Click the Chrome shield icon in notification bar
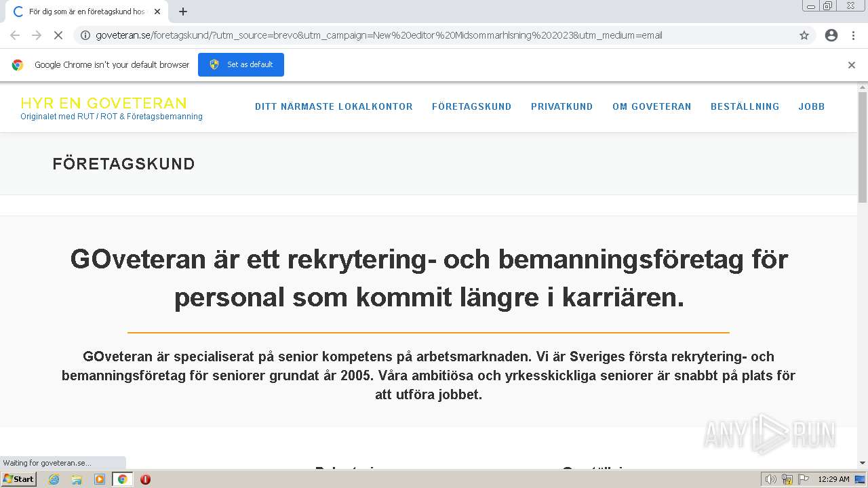The image size is (868, 488). 214,64
